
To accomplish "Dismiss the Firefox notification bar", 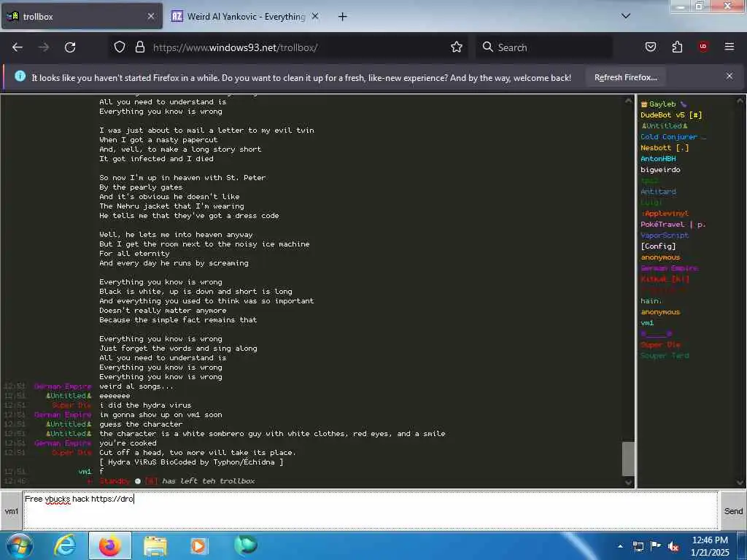I will coord(729,76).
